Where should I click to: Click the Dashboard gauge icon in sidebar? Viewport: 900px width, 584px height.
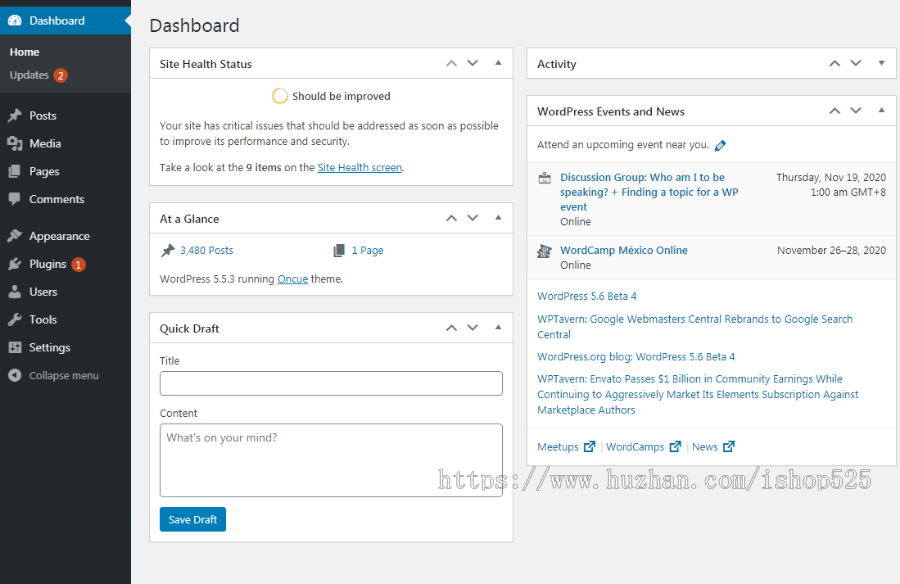pos(15,21)
